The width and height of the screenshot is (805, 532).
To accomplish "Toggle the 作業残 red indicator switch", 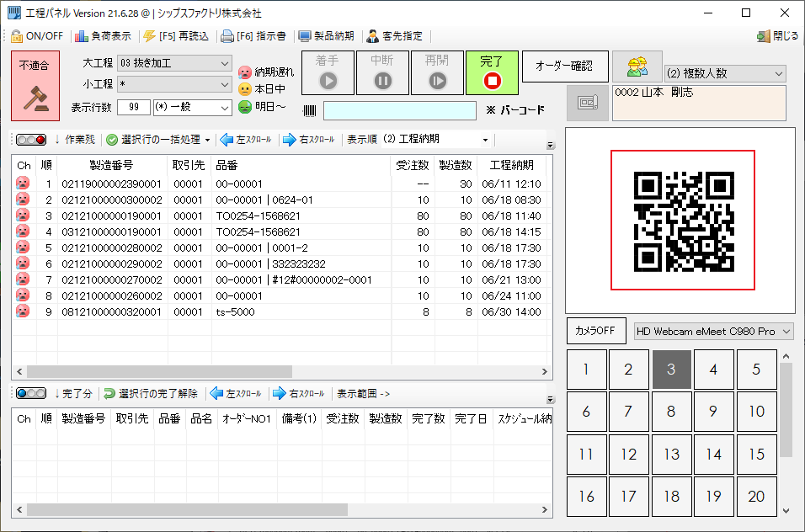I will (x=31, y=140).
